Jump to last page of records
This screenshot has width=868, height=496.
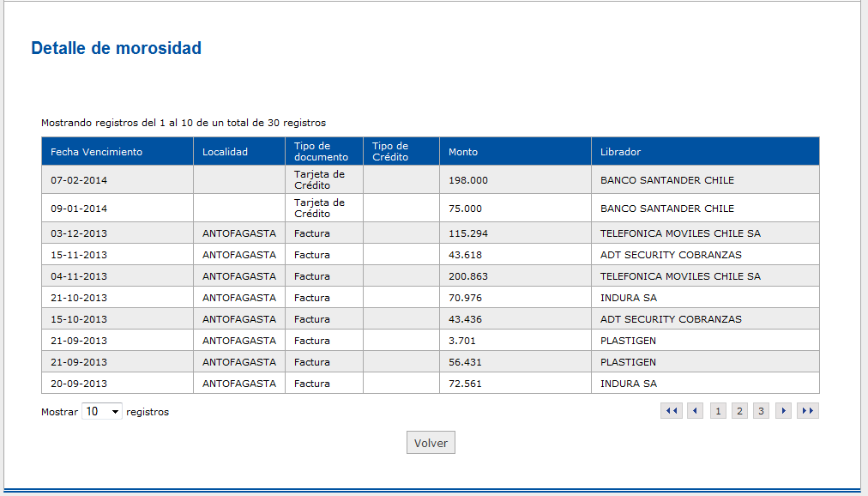(x=808, y=411)
